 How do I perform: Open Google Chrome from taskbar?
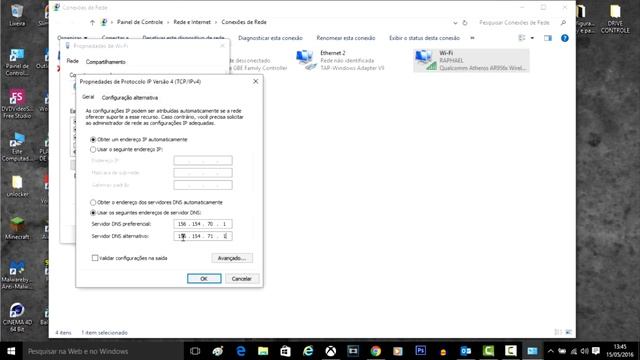[x=376, y=351]
